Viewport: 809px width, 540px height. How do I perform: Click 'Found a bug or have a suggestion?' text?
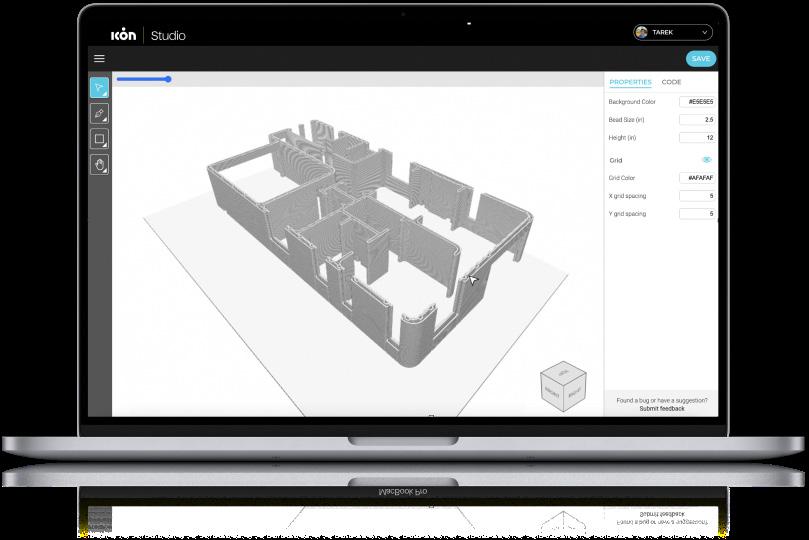coord(662,400)
